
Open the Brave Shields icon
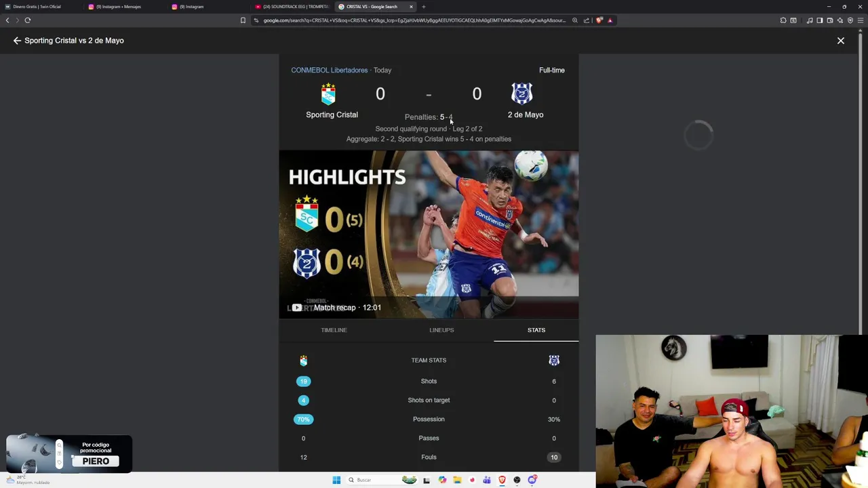[x=599, y=20]
